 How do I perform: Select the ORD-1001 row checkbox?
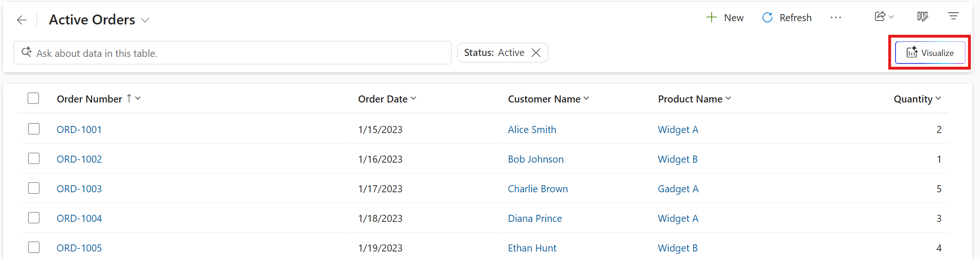point(34,129)
